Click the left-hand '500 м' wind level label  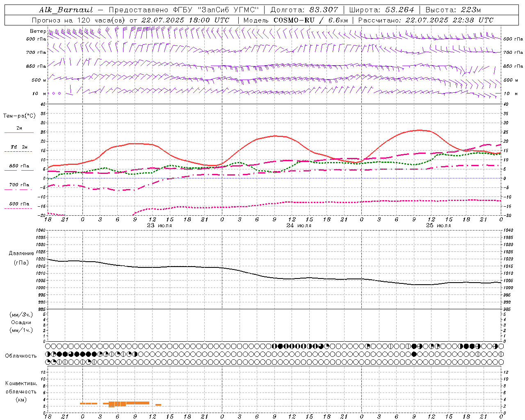pyautogui.click(x=39, y=80)
